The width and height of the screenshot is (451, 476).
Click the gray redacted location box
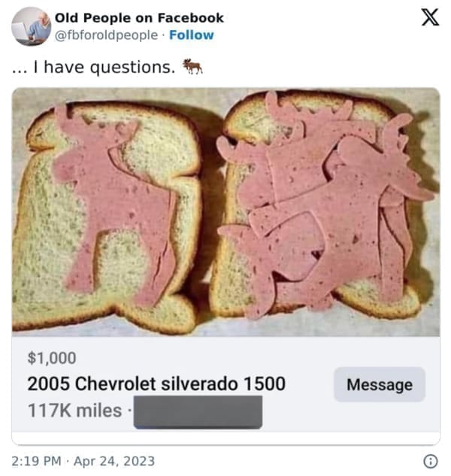pyautogui.click(x=198, y=412)
